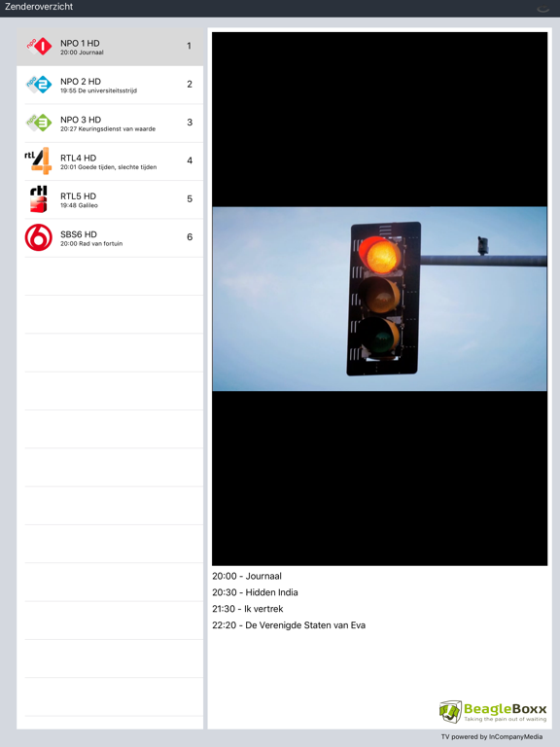This screenshot has height=747, width=560.
Task: Click channel number 5
Action: tap(190, 198)
